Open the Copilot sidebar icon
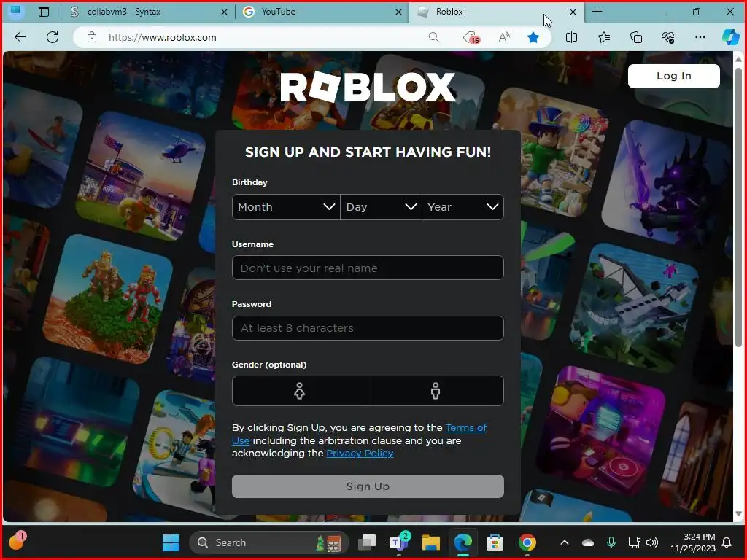This screenshot has width=747, height=560. tap(730, 37)
